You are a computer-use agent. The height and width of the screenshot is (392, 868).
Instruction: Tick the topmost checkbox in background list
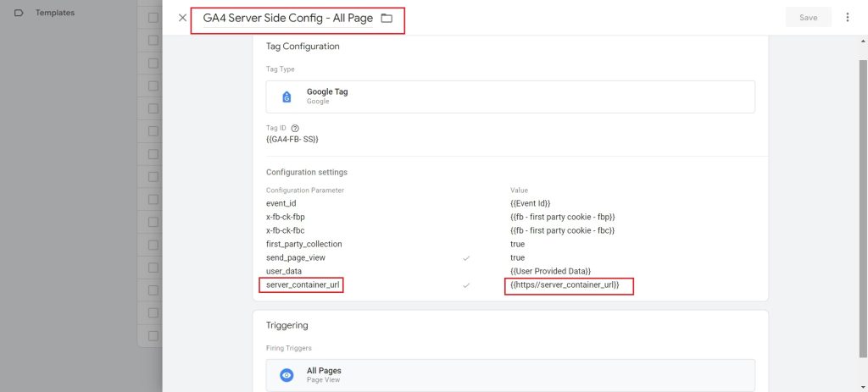(153, 18)
